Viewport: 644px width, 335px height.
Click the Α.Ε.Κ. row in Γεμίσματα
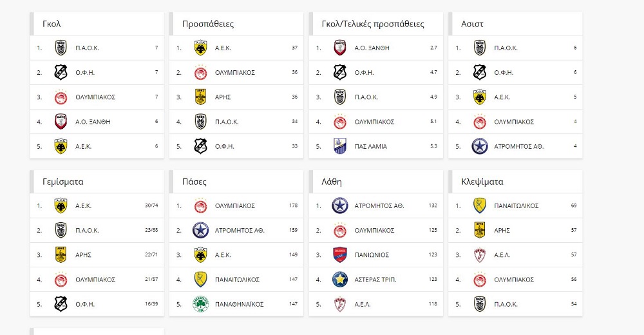[x=97, y=206]
